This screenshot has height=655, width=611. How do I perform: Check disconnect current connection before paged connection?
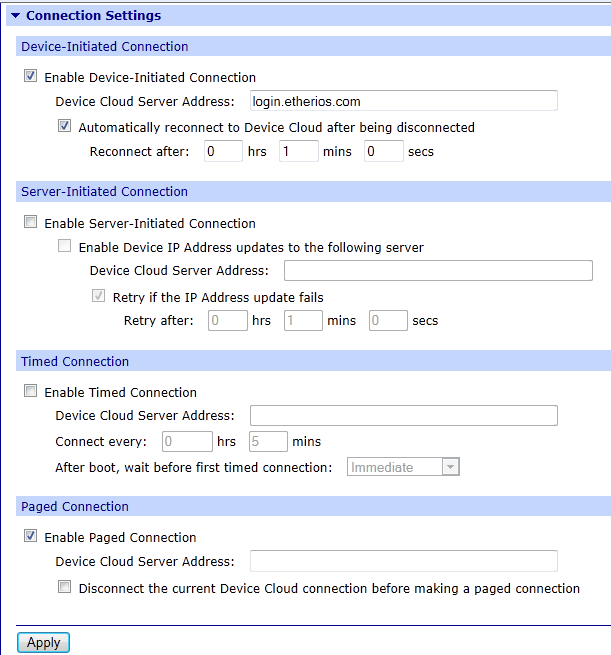click(65, 588)
